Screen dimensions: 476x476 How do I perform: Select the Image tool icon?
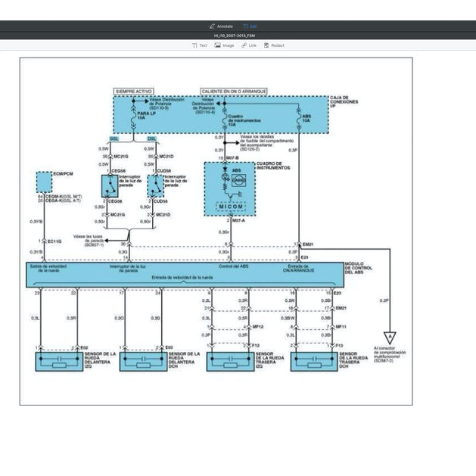[x=224, y=45]
